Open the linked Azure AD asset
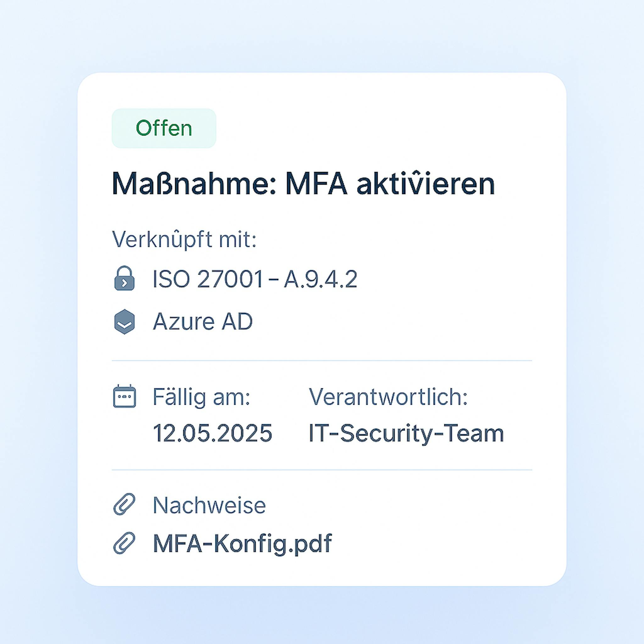The width and height of the screenshot is (644, 644). tap(203, 322)
